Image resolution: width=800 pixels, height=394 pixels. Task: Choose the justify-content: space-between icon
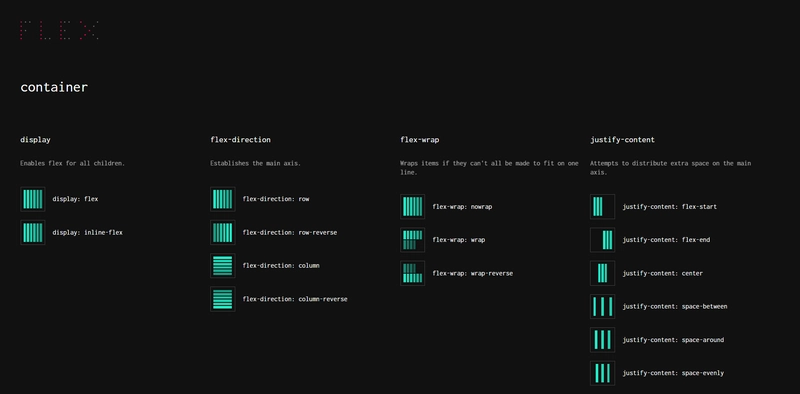click(x=603, y=307)
